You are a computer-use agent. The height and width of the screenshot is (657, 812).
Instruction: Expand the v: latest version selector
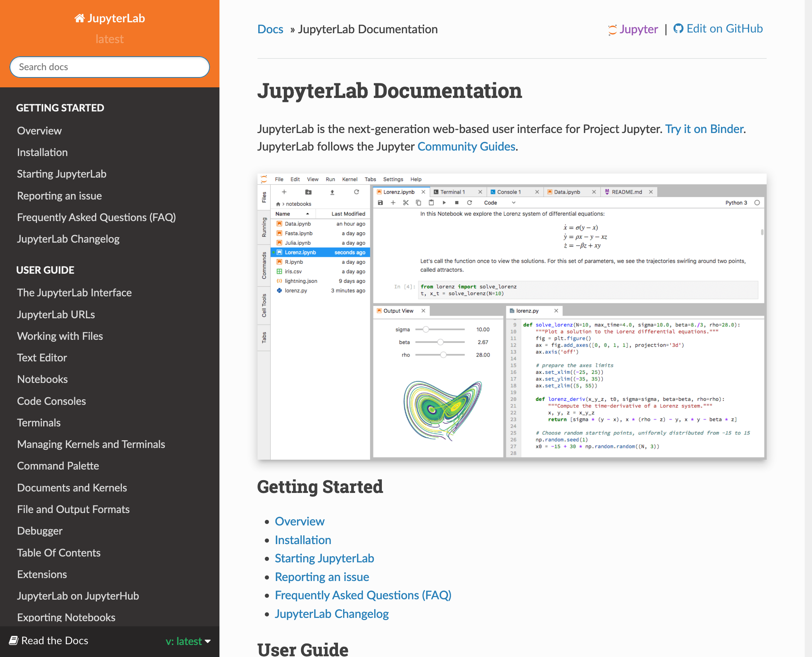coord(188,641)
